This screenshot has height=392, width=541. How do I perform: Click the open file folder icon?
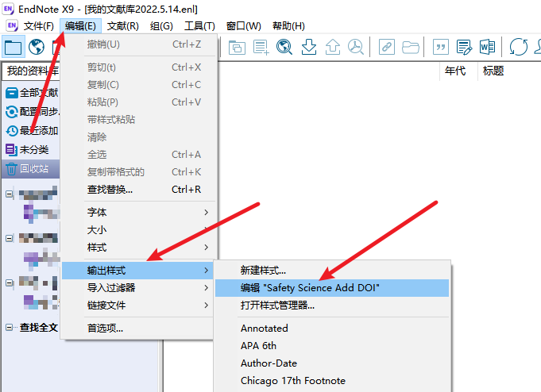(x=411, y=48)
